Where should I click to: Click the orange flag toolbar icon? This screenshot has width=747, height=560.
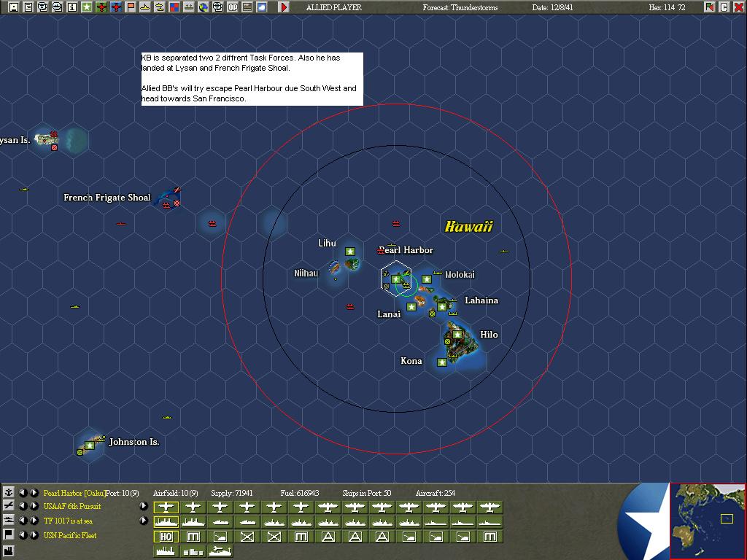(x=131, y=7)
